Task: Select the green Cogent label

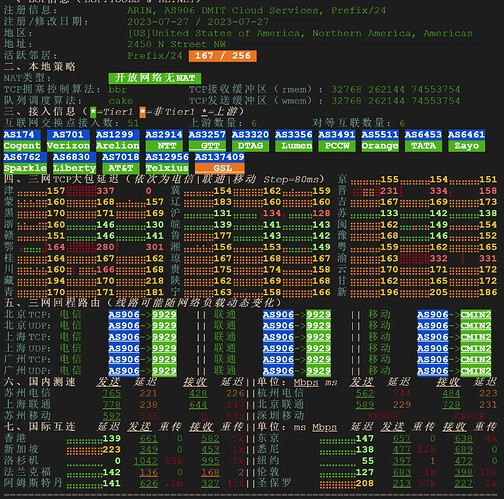Action: (22, 146)
